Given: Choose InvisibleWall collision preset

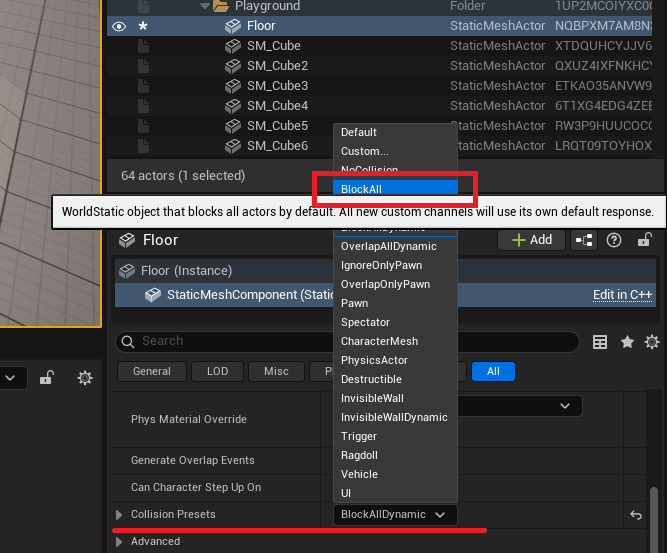Looking at the screenshot, I should [x=395, y=398].
